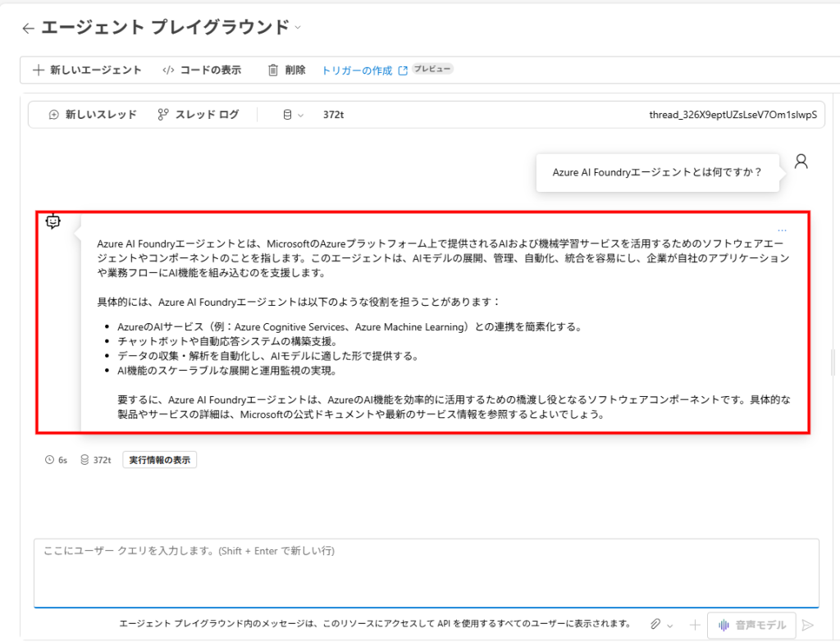840x642 pixels.
Task: Expand the エージェント プレイグラウンド title dropdown
Action: coord(298,27)
